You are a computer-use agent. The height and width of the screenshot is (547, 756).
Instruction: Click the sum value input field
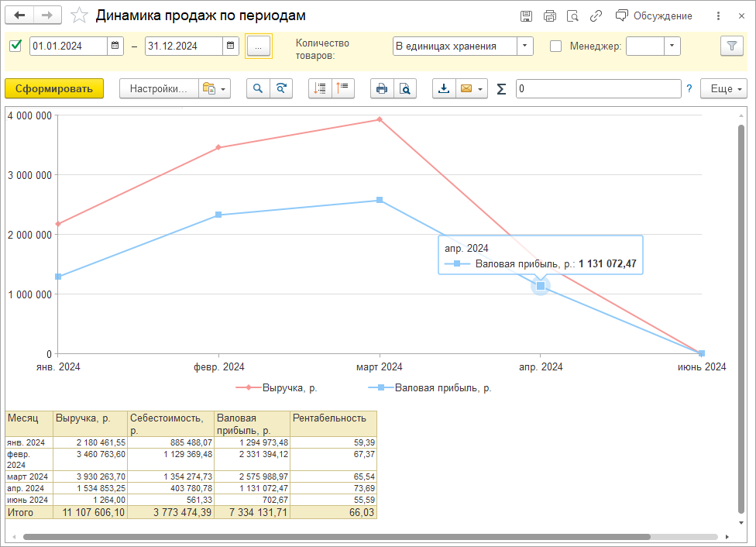(598, 89)
